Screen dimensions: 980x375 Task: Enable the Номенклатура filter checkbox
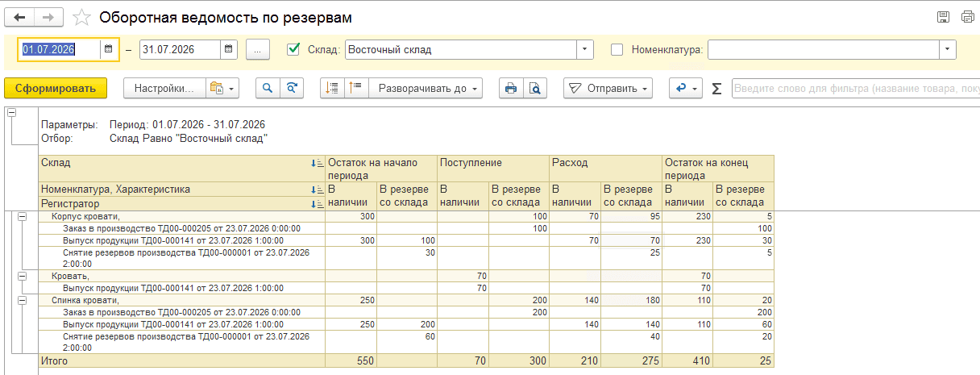tap(617, 49)
